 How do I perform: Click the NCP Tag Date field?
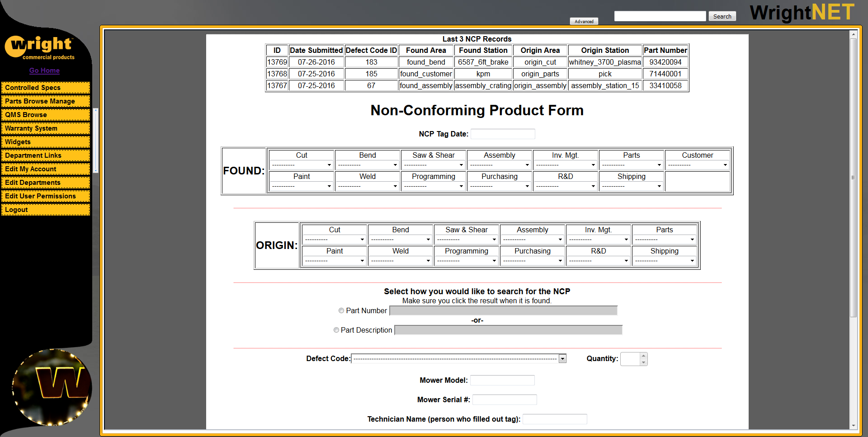(x=503, y=134)
